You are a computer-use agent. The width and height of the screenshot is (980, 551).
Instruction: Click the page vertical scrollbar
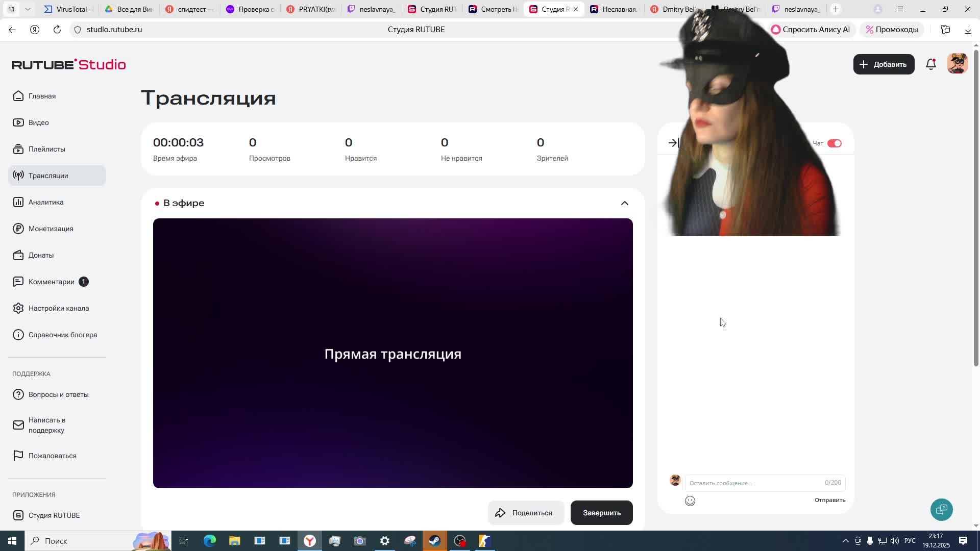[976, 204]
